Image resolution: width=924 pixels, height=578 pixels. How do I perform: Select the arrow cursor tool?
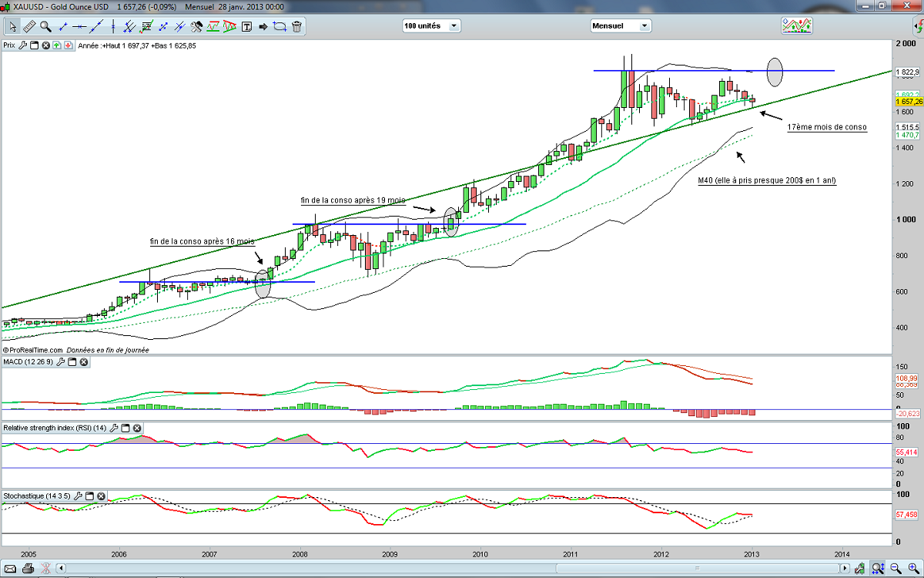(12, 26)
